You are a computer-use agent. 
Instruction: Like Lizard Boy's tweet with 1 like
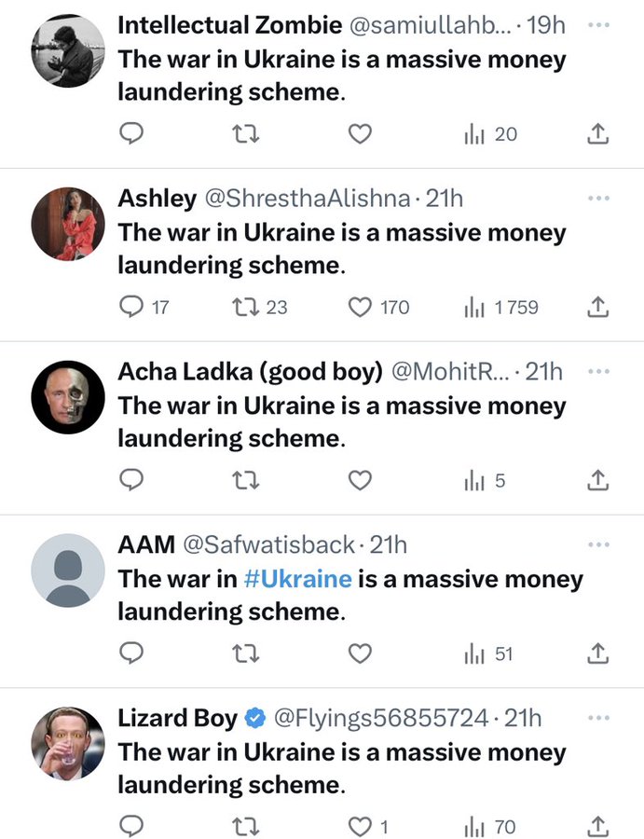coord(360,826)
